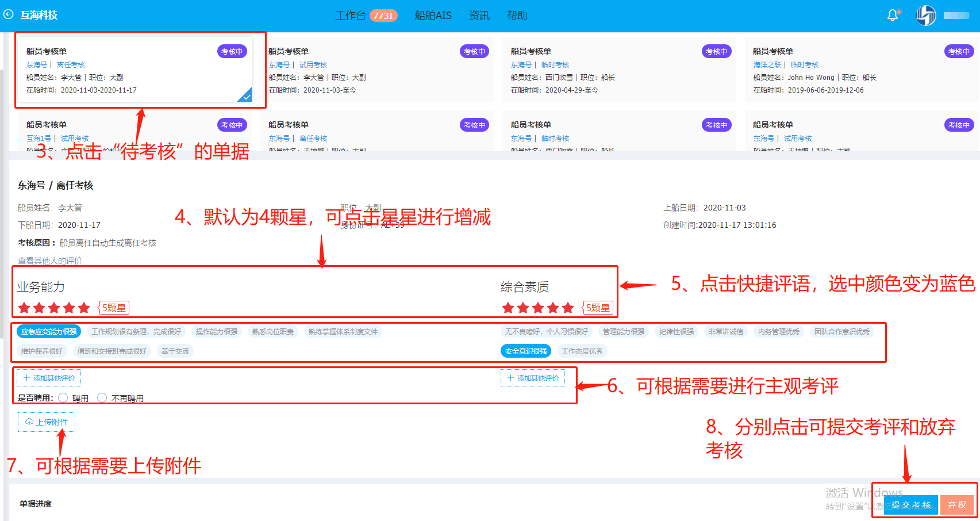This screenshot has width=980, height=521.
Task: Select the 不再聘用 radio button
Action: coord(102,398)
